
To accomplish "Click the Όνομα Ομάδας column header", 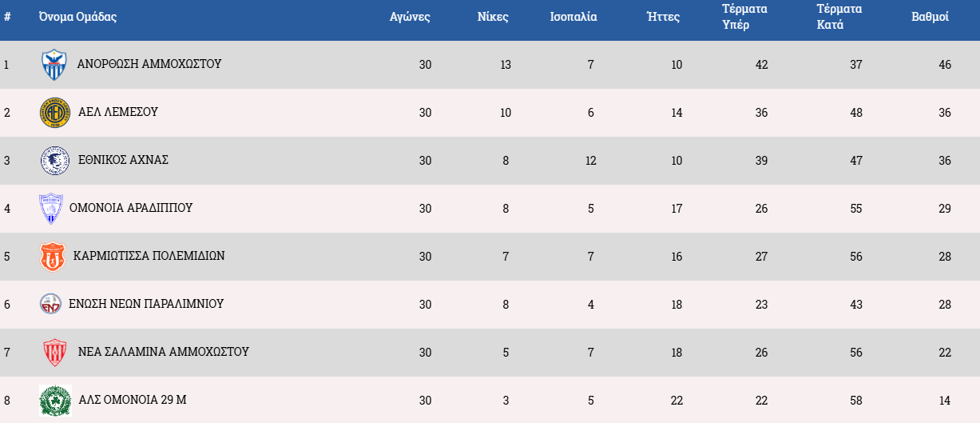I will [x=77, y=17].
